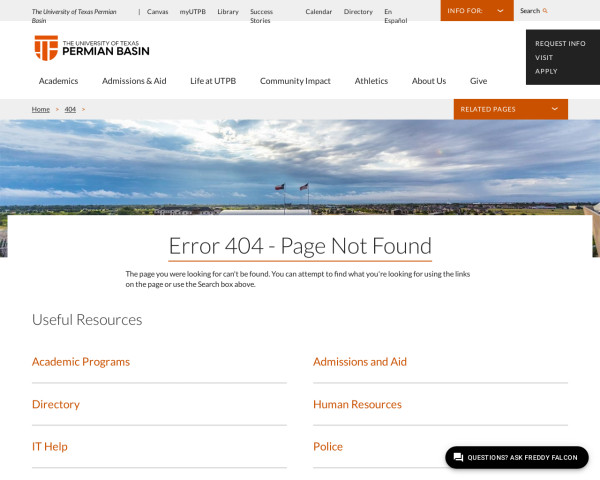Expand the INFO FOR dropdown chevron
The image size is (600, 480).
(x=500, y=11)
